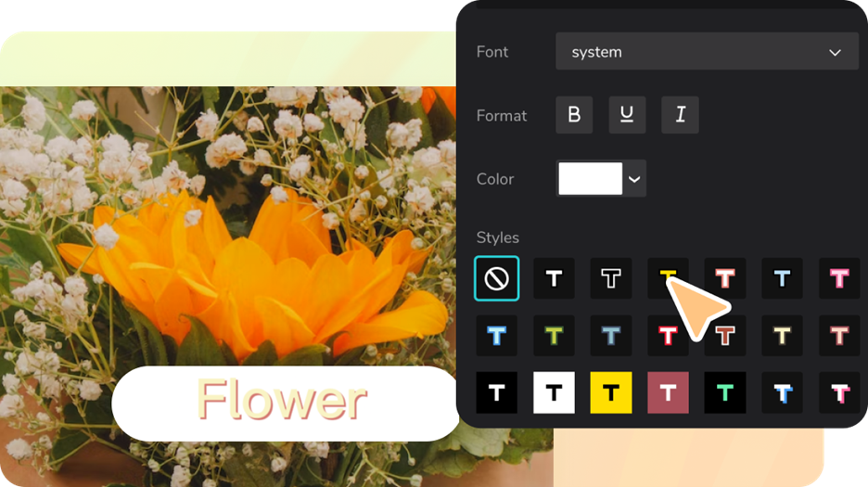Select the no-style circle-slash icon
Screen dimensions: 868x487
497,278
